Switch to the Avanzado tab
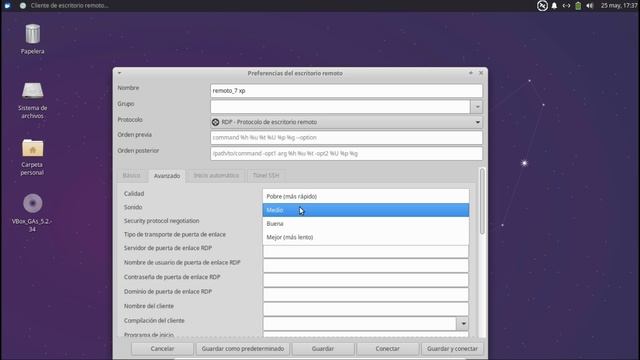Screen dimensions: 640x360 pos(167,176)
